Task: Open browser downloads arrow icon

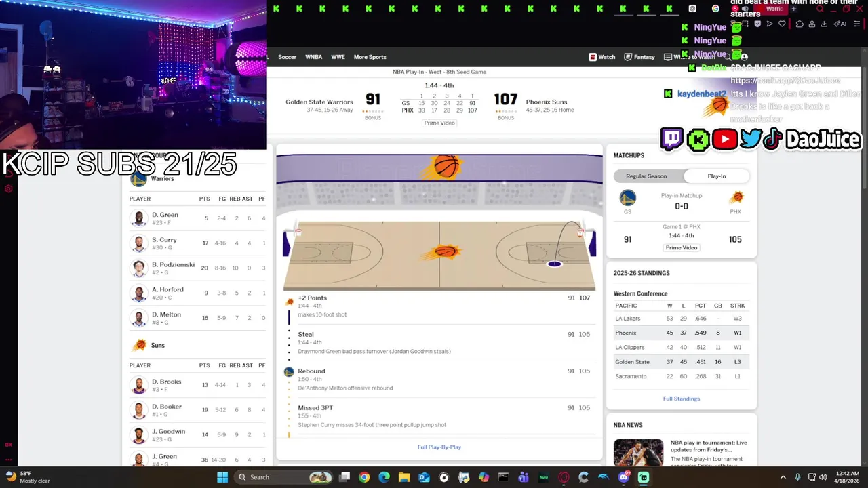Action: [x=824, y=24]
